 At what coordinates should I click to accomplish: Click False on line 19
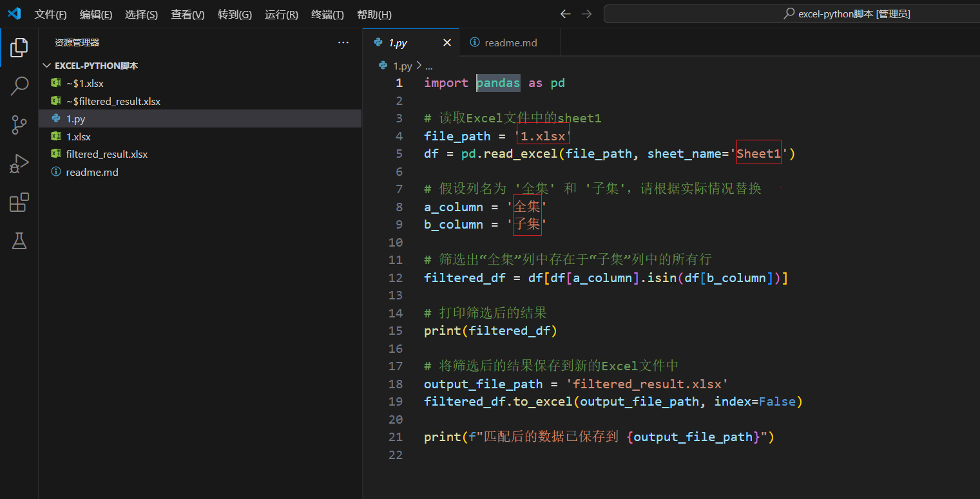[777, 402]
